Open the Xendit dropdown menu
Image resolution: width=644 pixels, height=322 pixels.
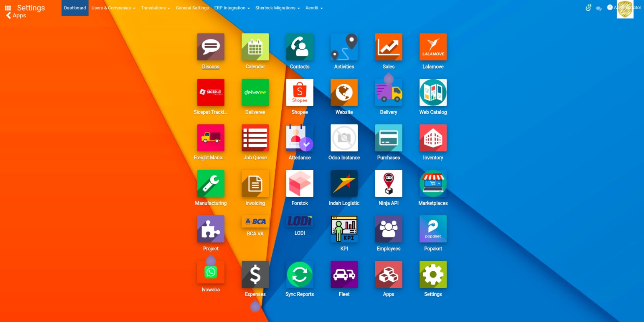click(x=314, y=8)
